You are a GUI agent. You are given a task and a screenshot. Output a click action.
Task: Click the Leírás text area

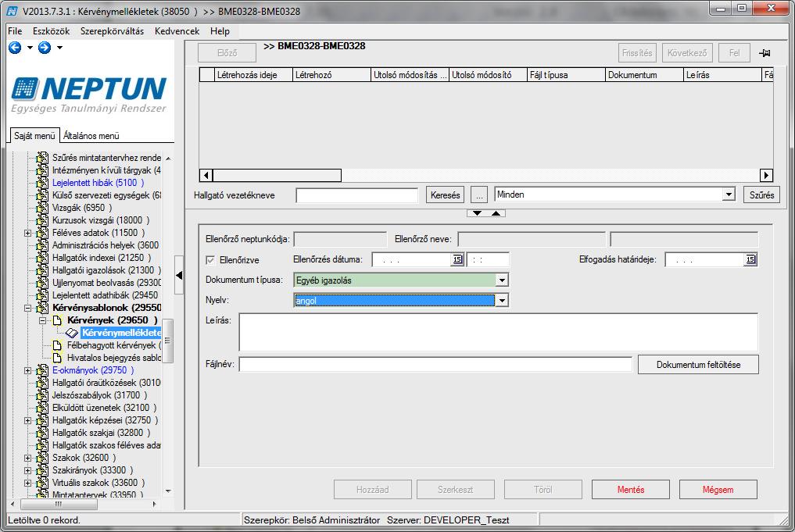click(x=499, y=332)
